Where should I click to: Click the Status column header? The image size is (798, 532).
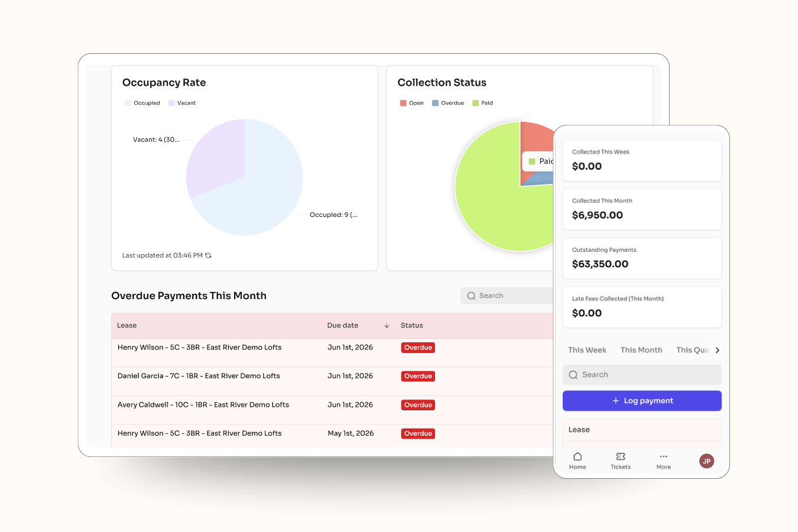(412, 326)
